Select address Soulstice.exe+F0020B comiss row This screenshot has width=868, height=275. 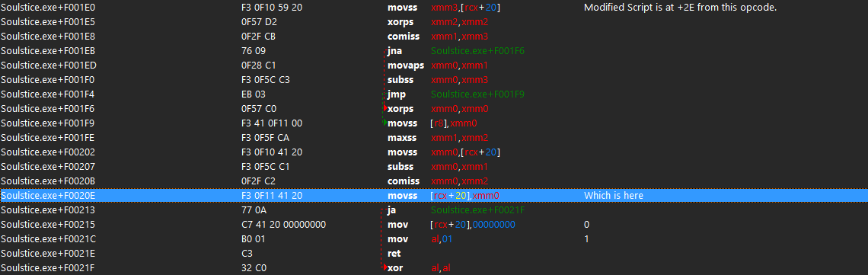(x=434, y=181)
